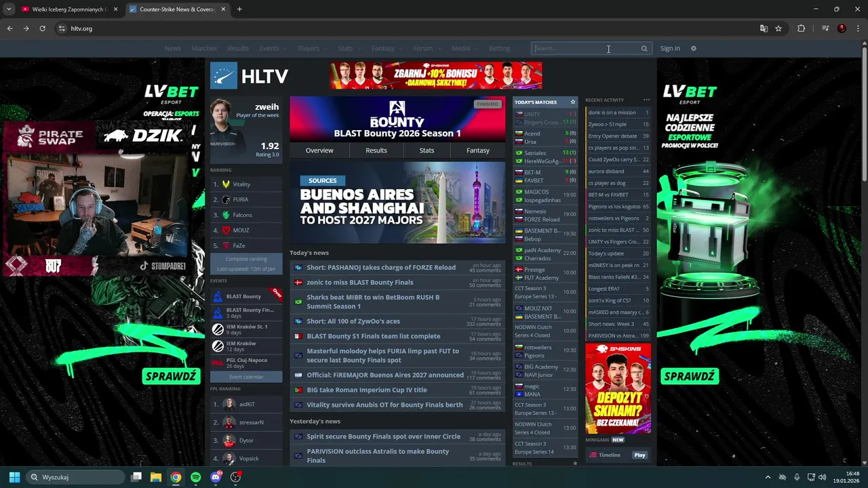
Task: Open Event calendar button
Action: tap(246, 377)
